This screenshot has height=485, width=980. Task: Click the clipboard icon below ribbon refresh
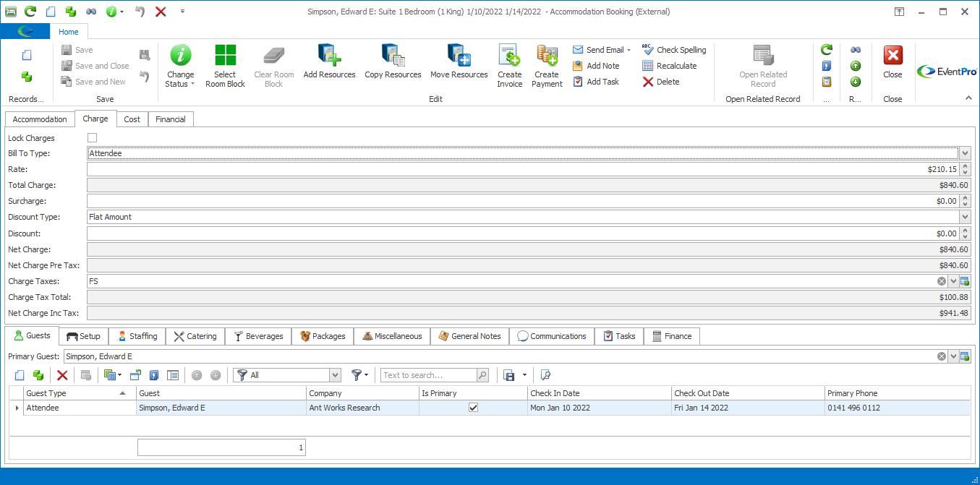tap(827, 82)
